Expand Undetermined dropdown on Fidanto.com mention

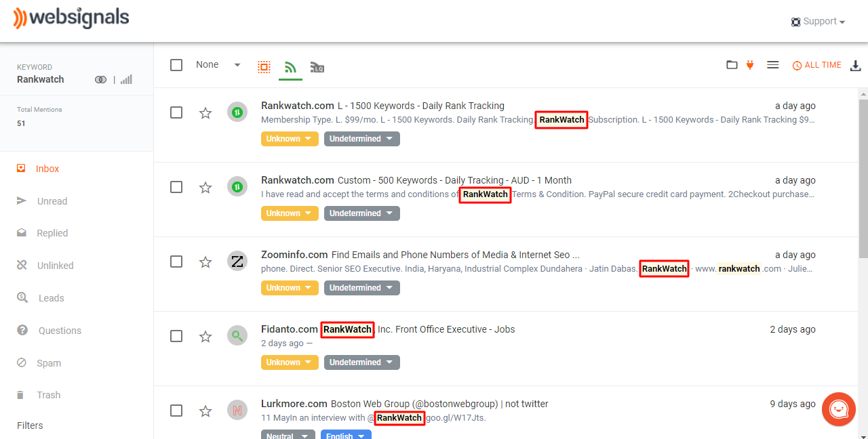point(362,362)
